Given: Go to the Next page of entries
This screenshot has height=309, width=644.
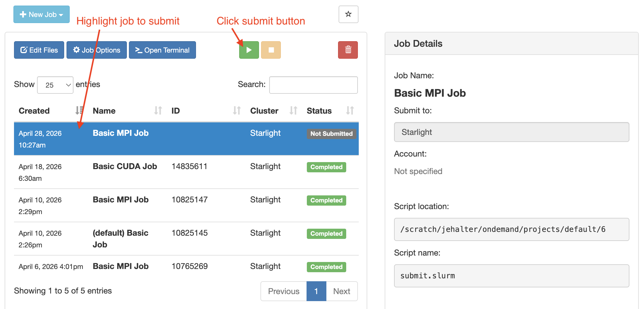Looking at the screenshot, I should click(x=342, y=291).
